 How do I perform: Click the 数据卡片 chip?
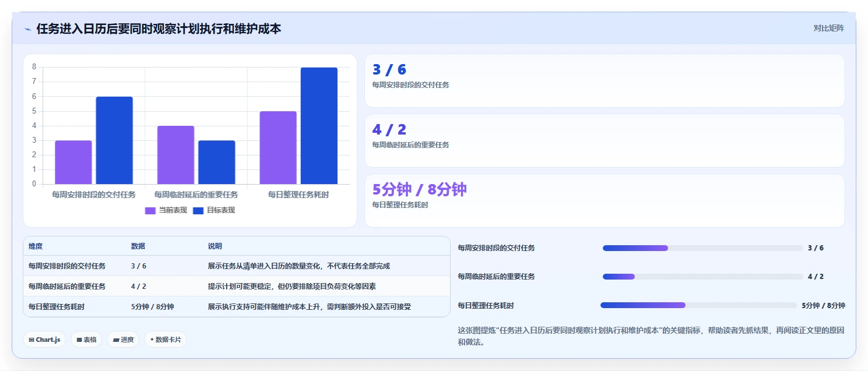pyautogui.click(x=166, y=340)
